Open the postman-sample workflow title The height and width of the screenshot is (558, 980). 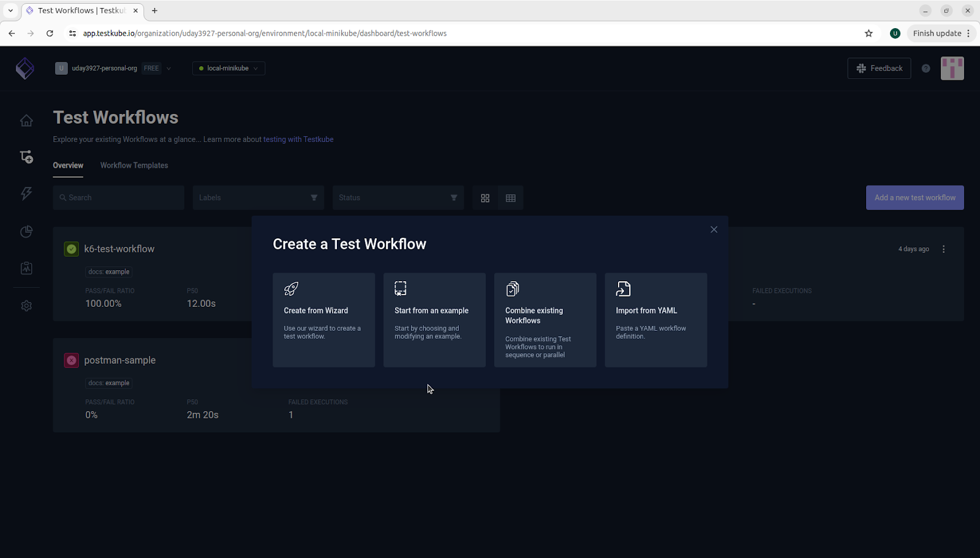(x=120, y=361)
